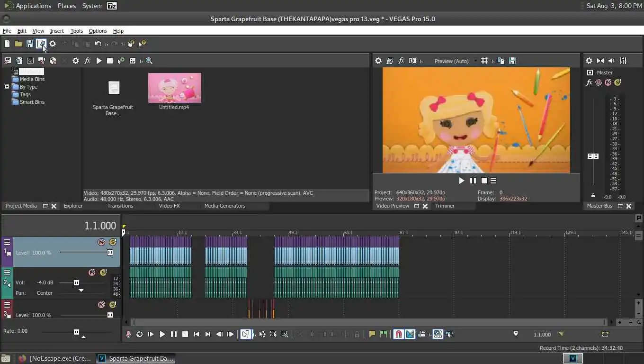
Task: Open Project Media properties gear icon
Action: 76,61
